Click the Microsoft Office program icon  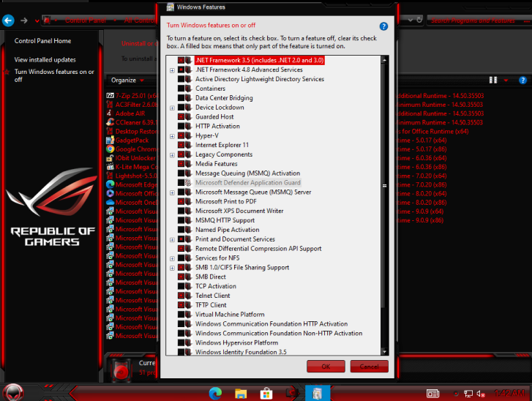point(110,193)
